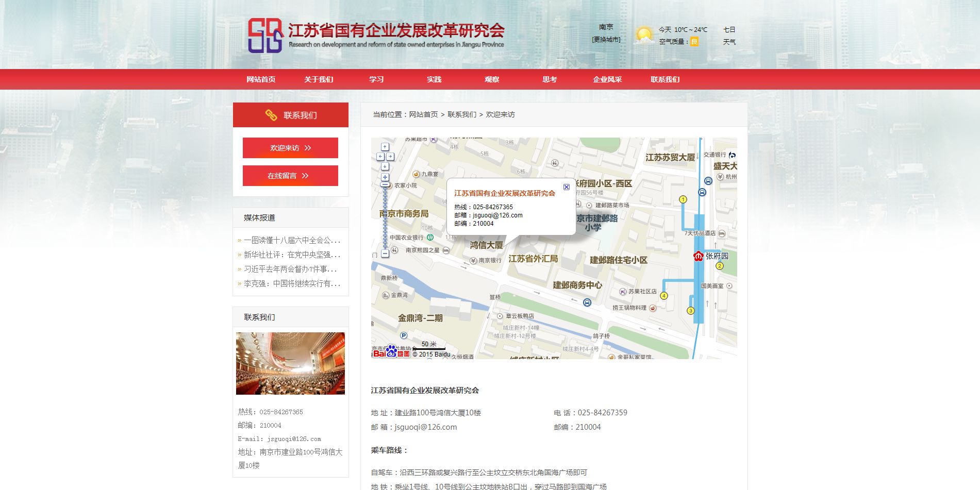
Task: Zoom out the map with minus button
Action: pyautogui.click(x=385, y=254)
